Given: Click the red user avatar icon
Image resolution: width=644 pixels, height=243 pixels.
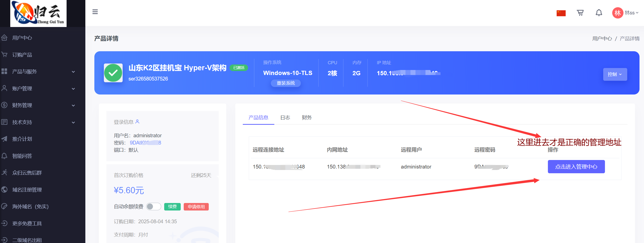Looking at the screenshot, I should click(617, 13).
